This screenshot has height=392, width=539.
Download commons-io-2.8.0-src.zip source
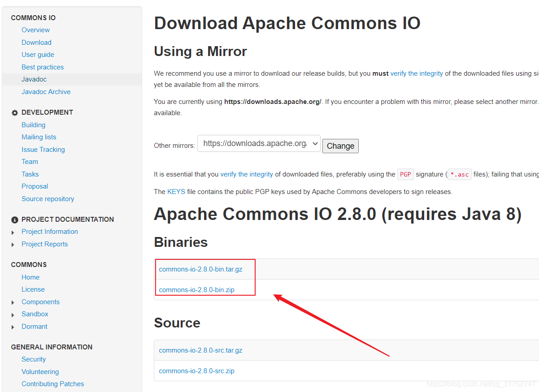(x=196, y=371)
